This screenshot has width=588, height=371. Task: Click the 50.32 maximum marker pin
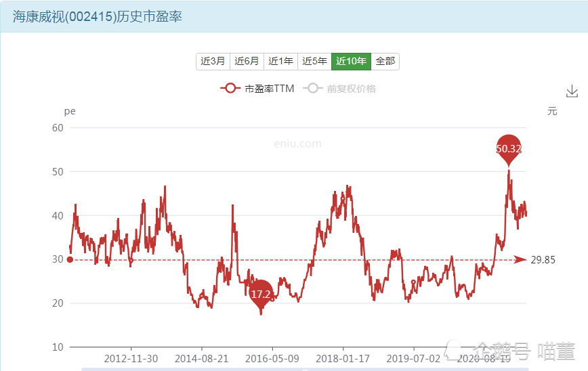click(509, 148)
